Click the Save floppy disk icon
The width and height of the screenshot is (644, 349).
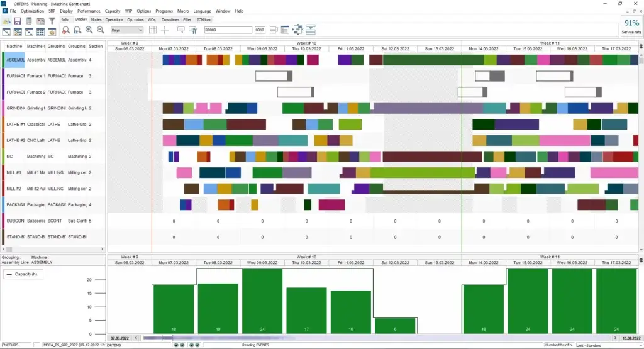[x=18, y=21]
